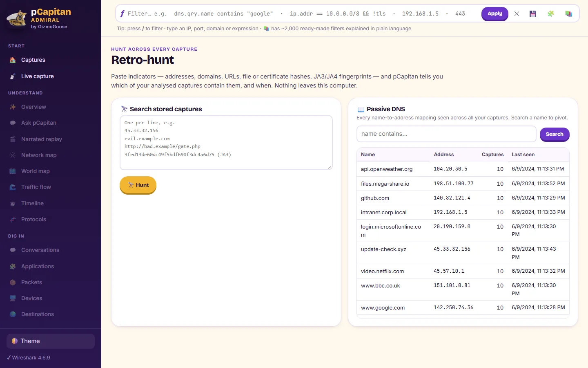Viewport: 588px width, 368px height.
Task: Open Conversations in the sidebar
Action: 51,250
